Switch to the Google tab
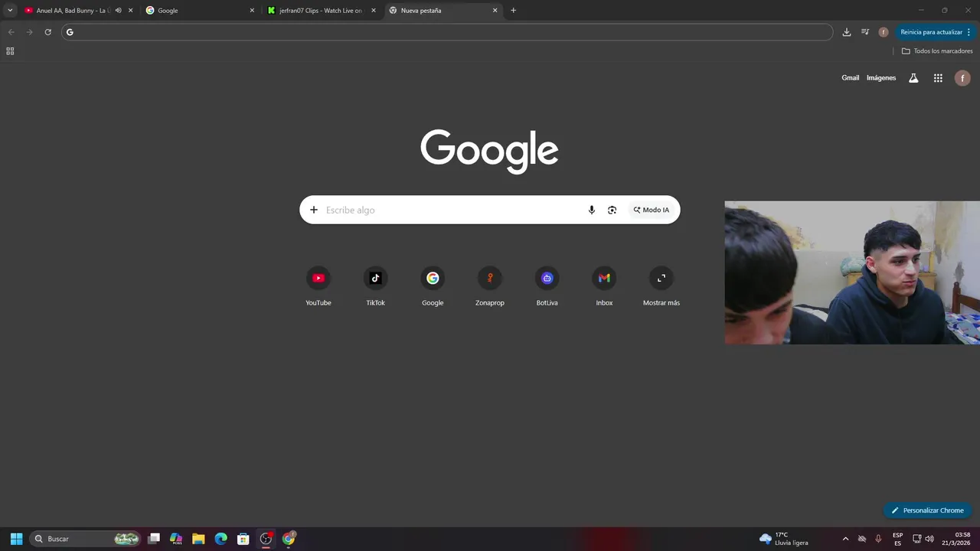This screenshot has width=980, height=551. click(x=200, y=11)
